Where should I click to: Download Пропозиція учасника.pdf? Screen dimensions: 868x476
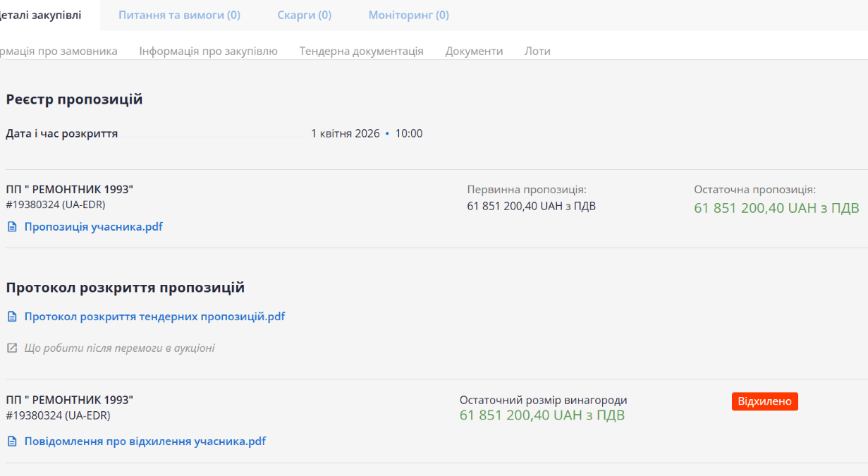(x=93, y=227)
